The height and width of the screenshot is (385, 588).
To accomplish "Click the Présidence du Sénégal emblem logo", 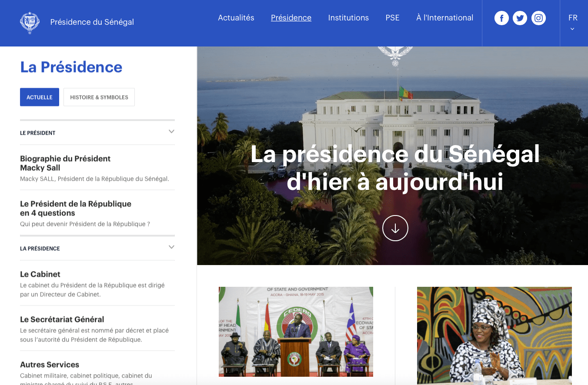I will pos(30,23).
